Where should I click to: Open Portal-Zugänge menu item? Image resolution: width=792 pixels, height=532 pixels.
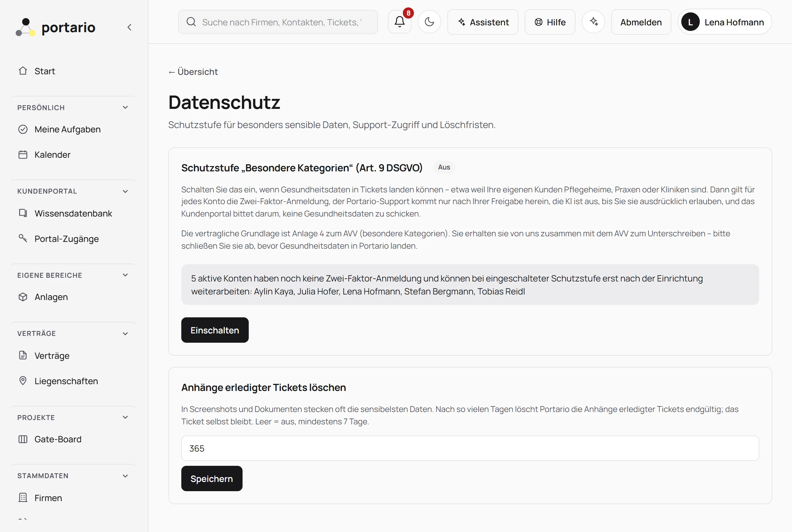[74, 238]
